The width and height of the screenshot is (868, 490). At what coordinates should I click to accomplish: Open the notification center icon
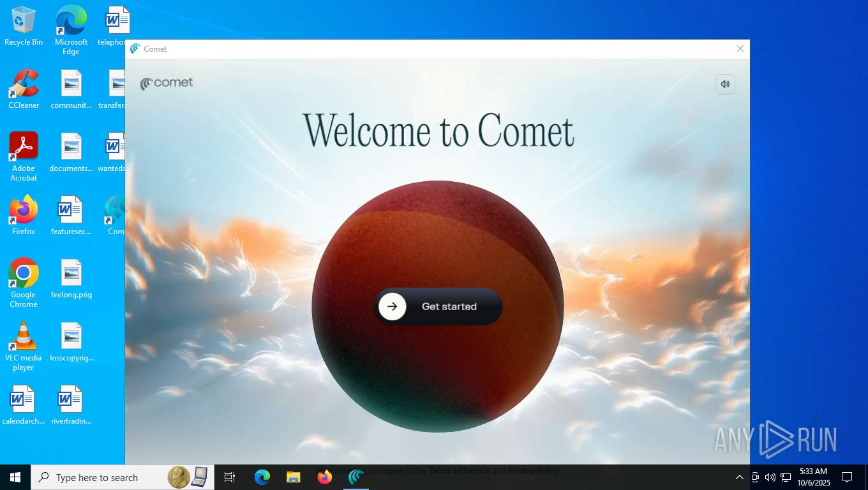[x=847, y=477]
